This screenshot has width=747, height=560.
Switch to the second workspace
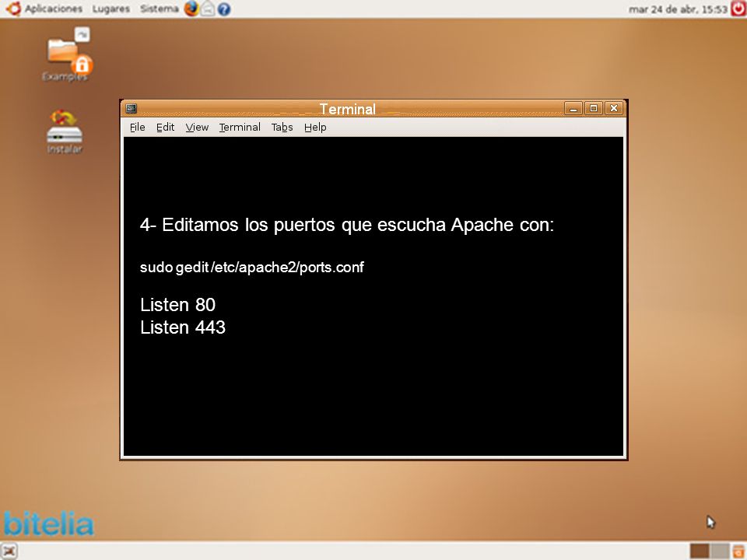[x=719, y=551]
